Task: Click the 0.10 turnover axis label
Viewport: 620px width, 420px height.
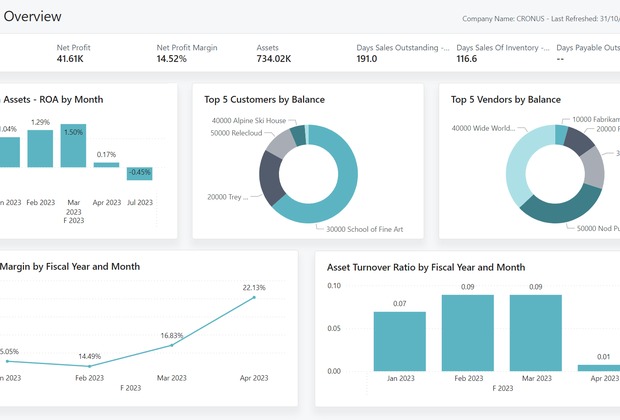Action: point(334,286)
